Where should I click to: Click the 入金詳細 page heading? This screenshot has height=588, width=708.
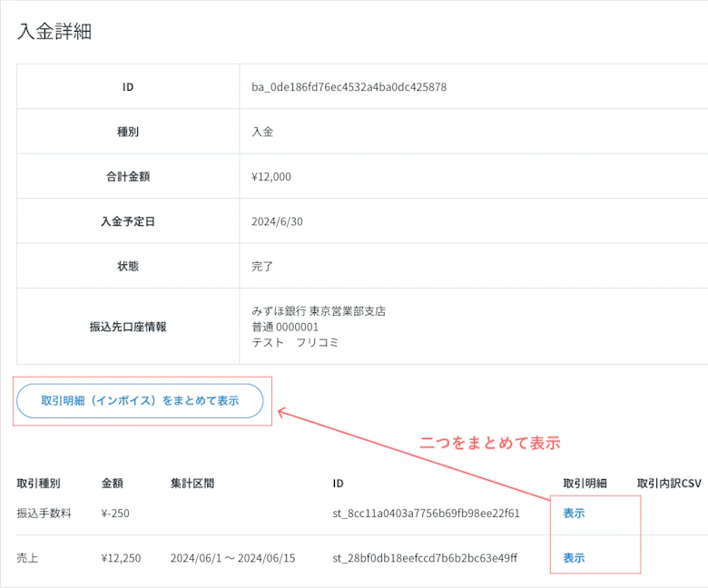click(54, 32)
